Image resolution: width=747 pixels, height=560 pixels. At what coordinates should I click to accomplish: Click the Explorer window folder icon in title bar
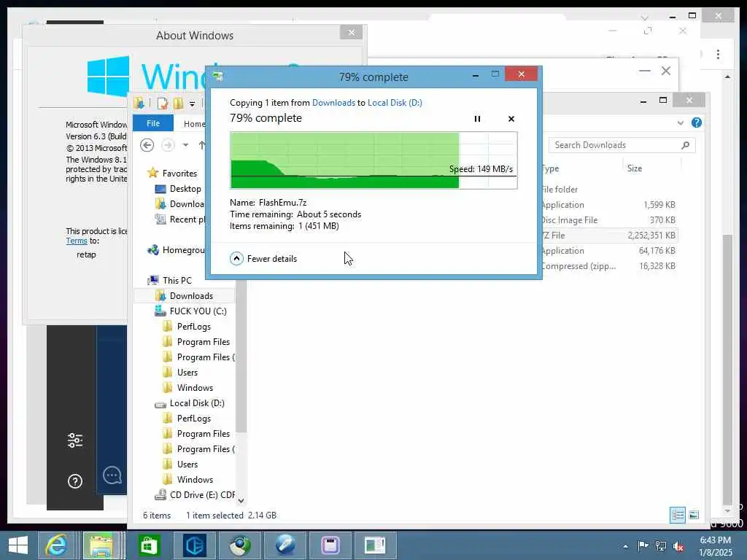[139, 103]
